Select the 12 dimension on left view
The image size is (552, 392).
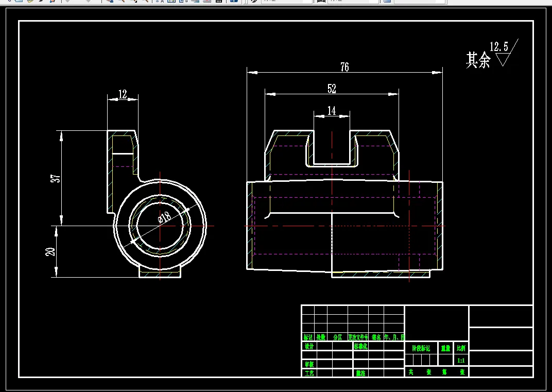123,94
